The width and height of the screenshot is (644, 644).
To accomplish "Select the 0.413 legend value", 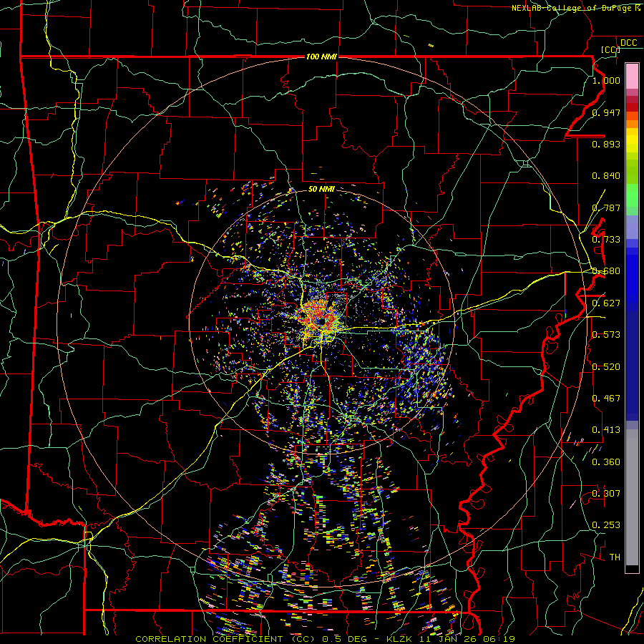I will pos(606,430).
